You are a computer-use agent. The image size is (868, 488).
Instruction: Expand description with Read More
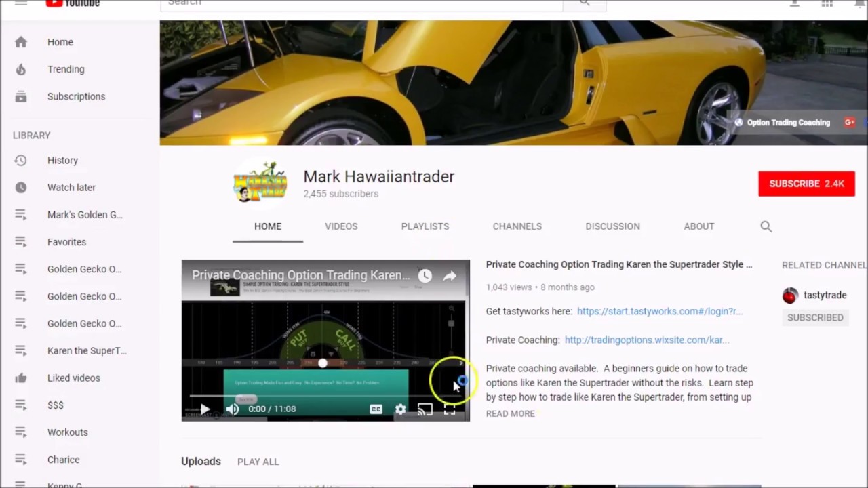coord(510,413)
